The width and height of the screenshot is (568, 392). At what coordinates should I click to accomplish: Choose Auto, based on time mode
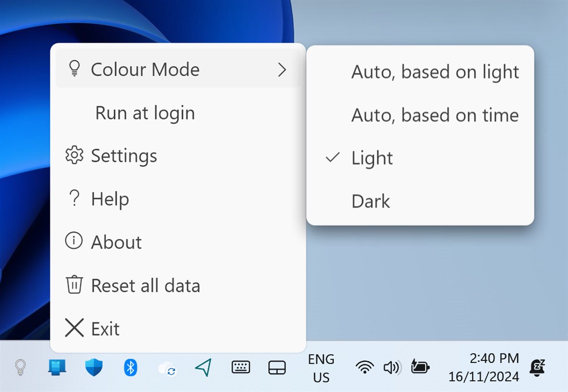pyautogui.click(x=435, y=116)
